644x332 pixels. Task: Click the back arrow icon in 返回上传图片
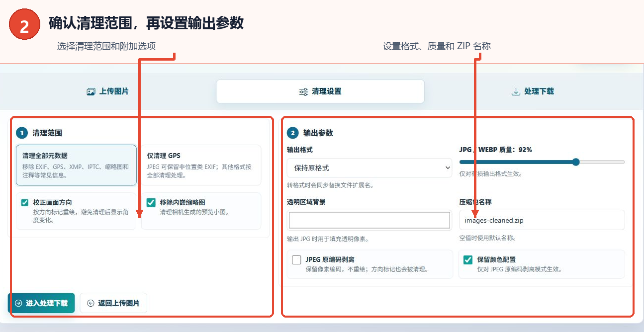(91, 303)
